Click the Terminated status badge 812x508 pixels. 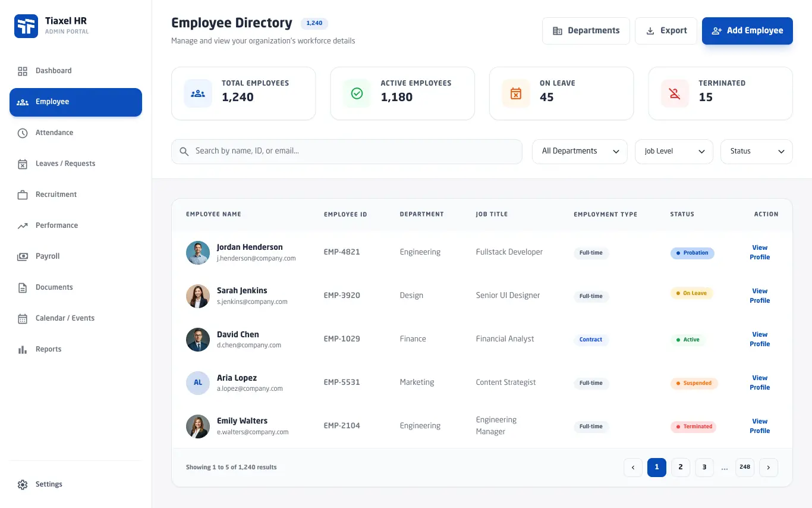[x=694, y=427]
